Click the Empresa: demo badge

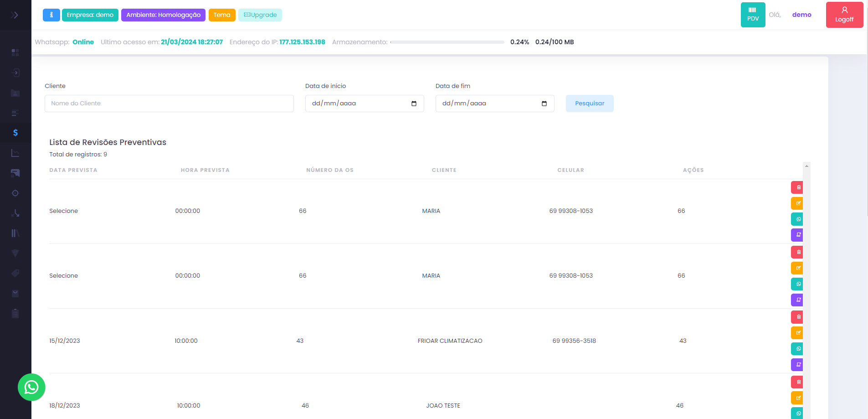coord(90,15)
